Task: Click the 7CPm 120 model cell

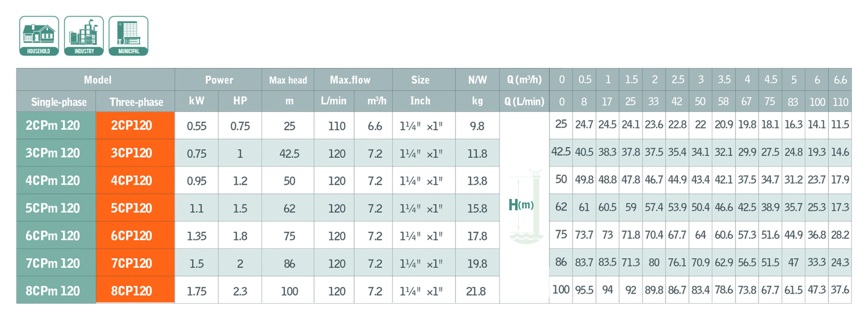Action: [53, 263]
